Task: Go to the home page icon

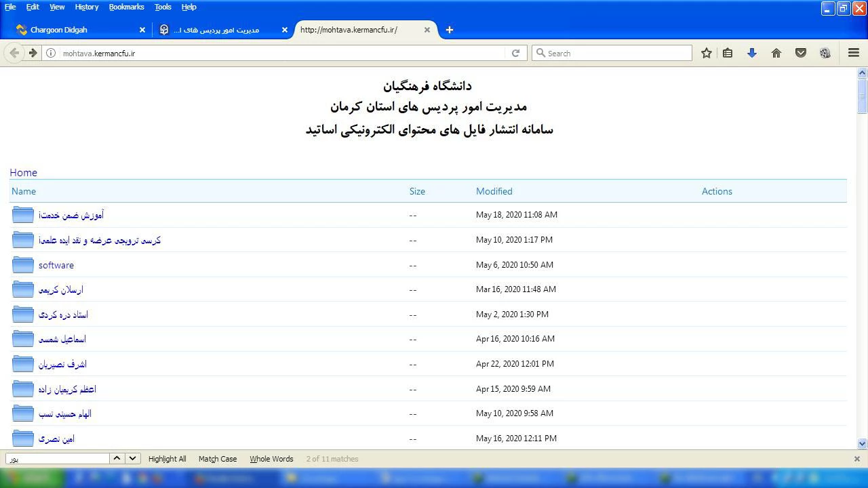Action: 776,53
